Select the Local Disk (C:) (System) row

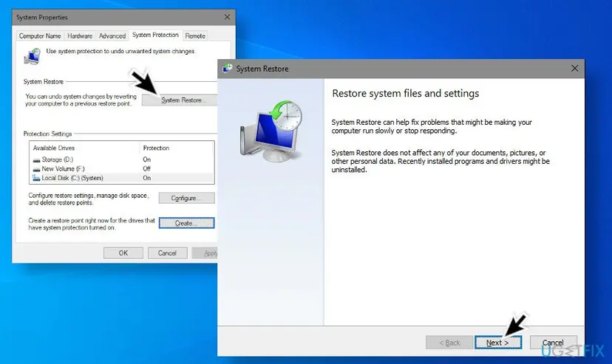tap(122, 178)
